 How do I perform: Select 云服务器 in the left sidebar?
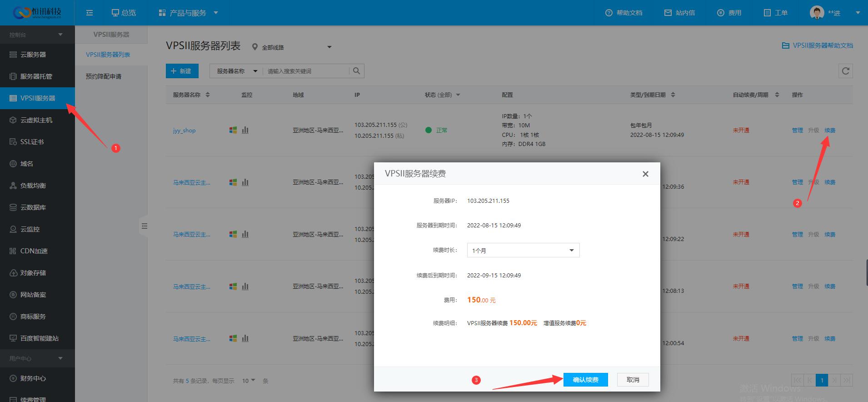click(x=33, y=55)
